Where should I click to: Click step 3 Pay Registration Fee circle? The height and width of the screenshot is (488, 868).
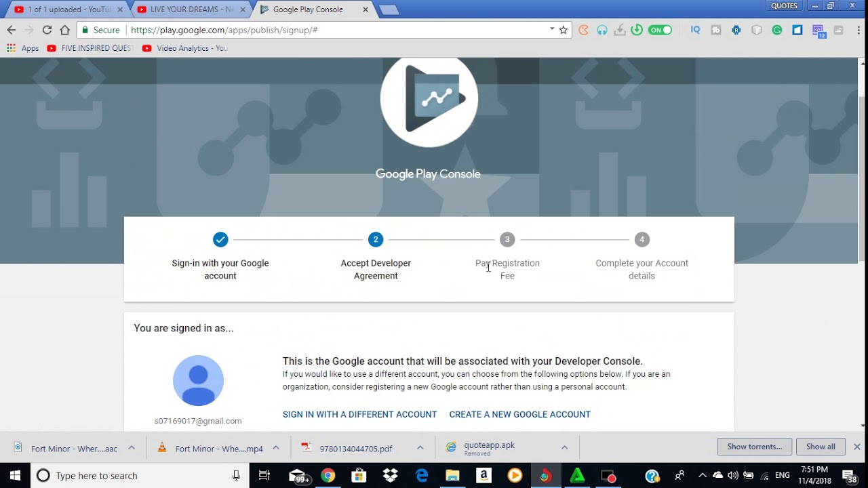tap(507, 239)
